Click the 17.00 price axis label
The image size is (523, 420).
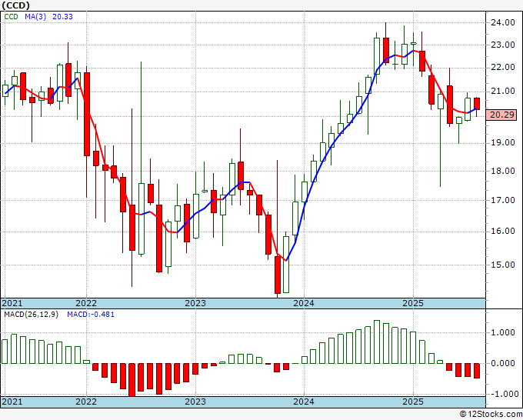[x=503, y=201]
